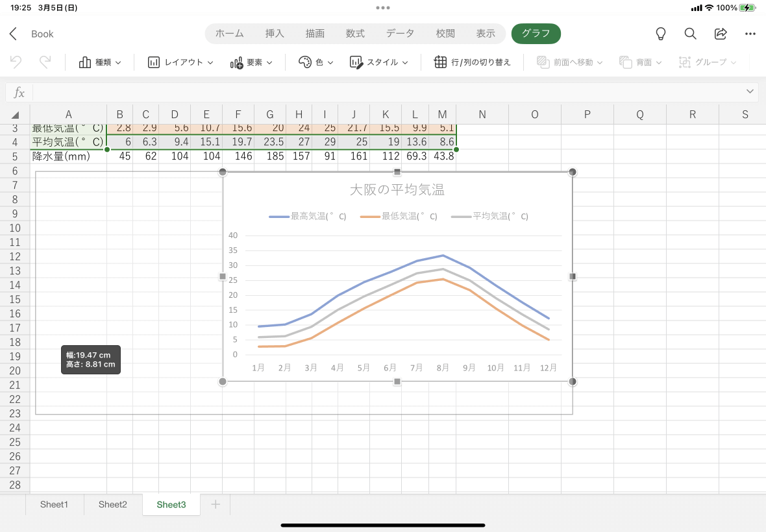Tap the Wi-Fi status icon

click(x=709, y=8)
